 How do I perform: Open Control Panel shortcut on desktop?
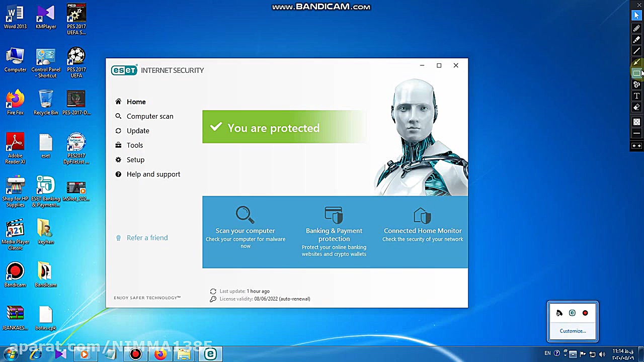46,63
